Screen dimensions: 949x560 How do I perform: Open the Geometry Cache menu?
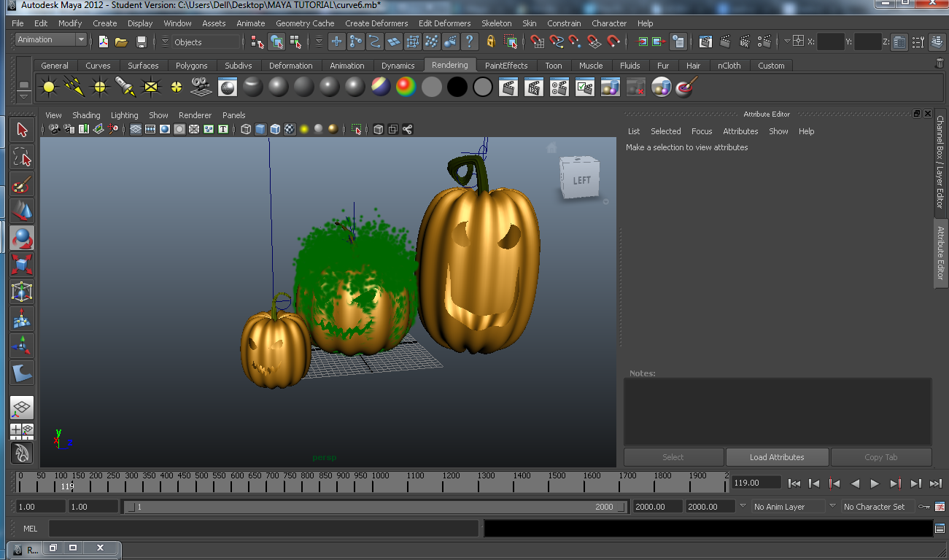(x=305, y=23)
